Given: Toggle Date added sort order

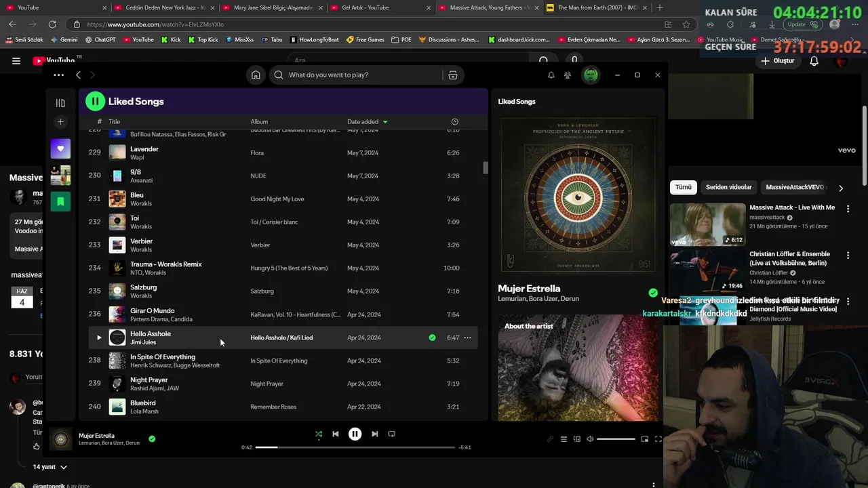Looking at the screenshot, I should [x=368, y=122].
